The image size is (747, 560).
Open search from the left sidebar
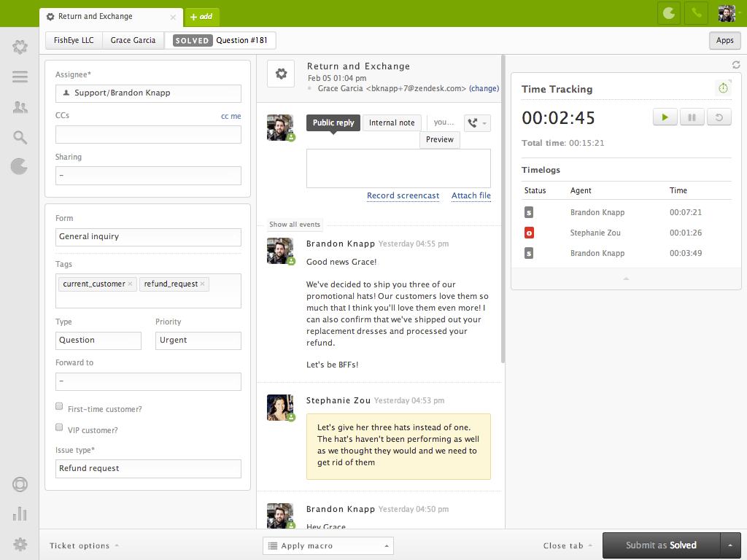(20, 136)
